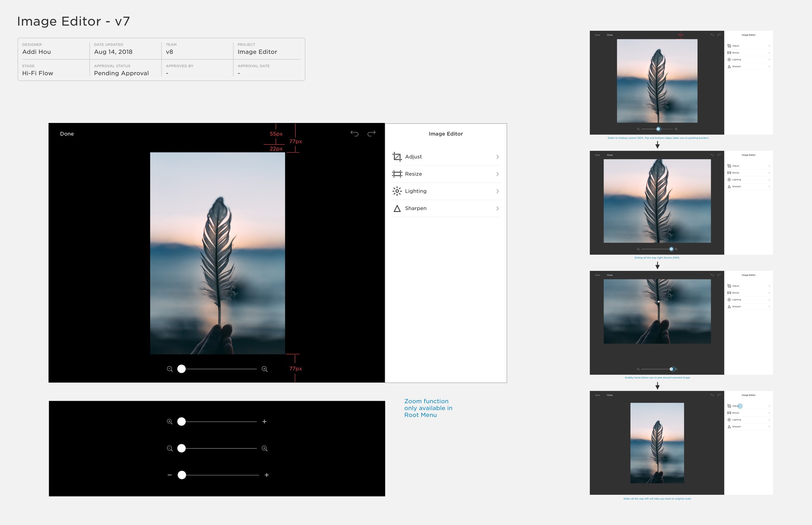The image size is (812, 525).
Task: Toggle the second zoom slider control
Action: 182,447
